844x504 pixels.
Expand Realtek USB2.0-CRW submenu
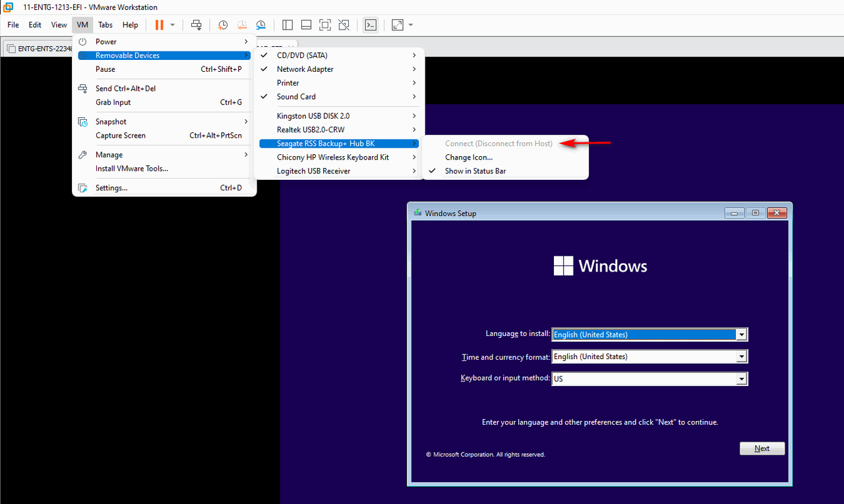tap(339, 130)
